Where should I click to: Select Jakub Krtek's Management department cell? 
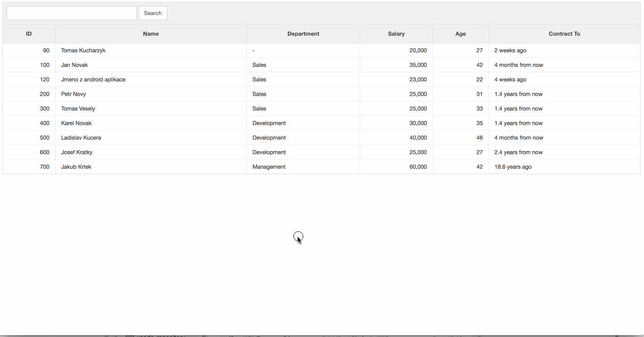(269, 167)
